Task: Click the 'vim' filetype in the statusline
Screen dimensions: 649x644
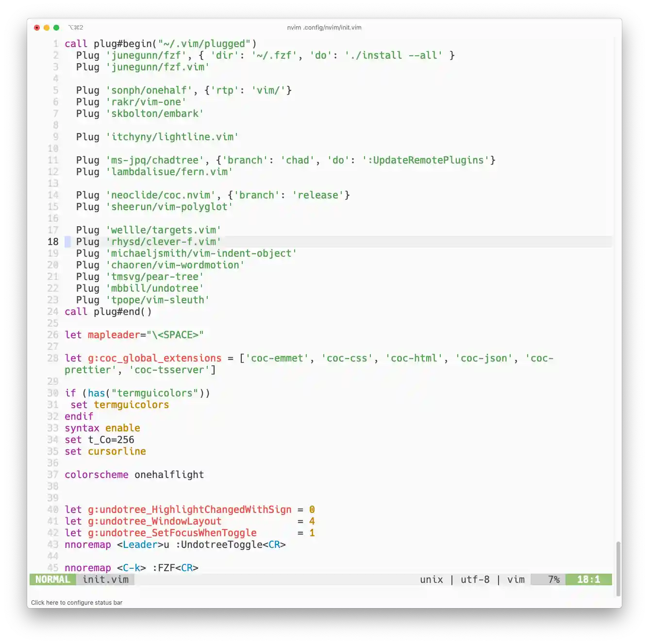Action: tap(516, 579)
